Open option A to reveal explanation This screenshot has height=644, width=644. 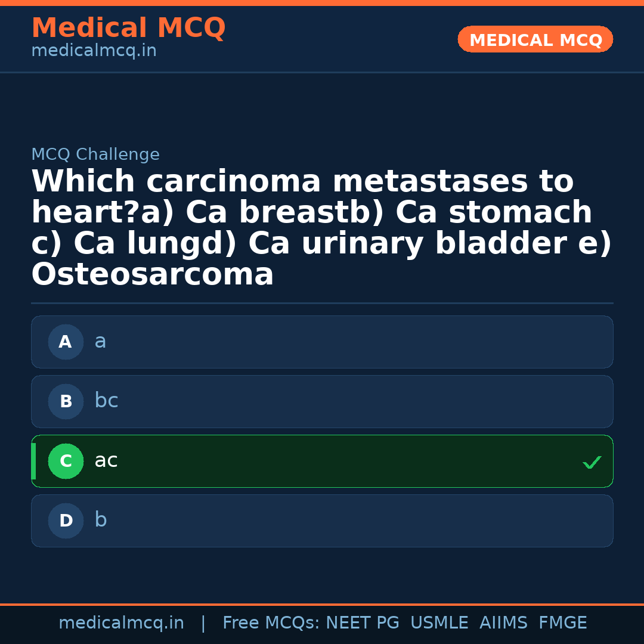[322, 342]
